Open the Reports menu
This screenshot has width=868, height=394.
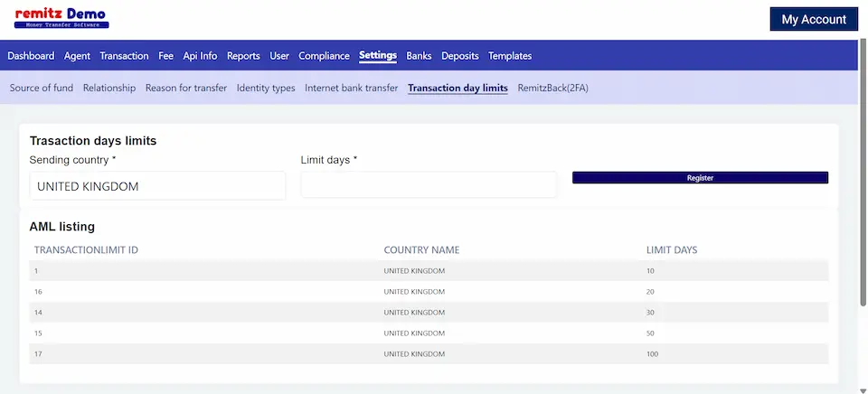pyautogui.click(x=243, y=56)
